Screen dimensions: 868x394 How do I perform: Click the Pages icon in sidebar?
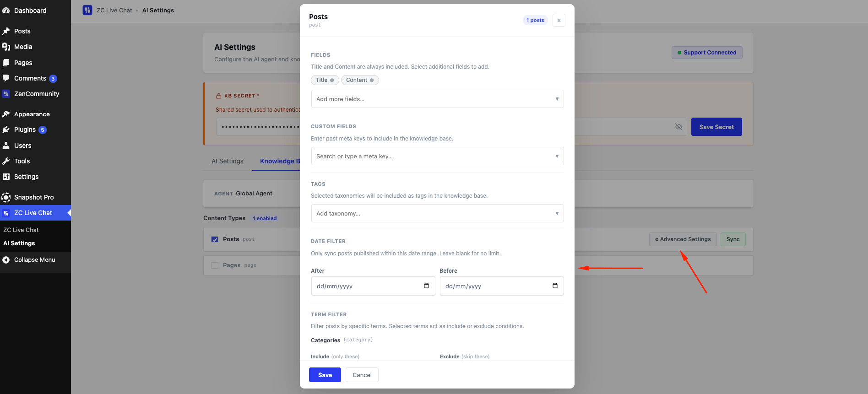coord(6,63)
